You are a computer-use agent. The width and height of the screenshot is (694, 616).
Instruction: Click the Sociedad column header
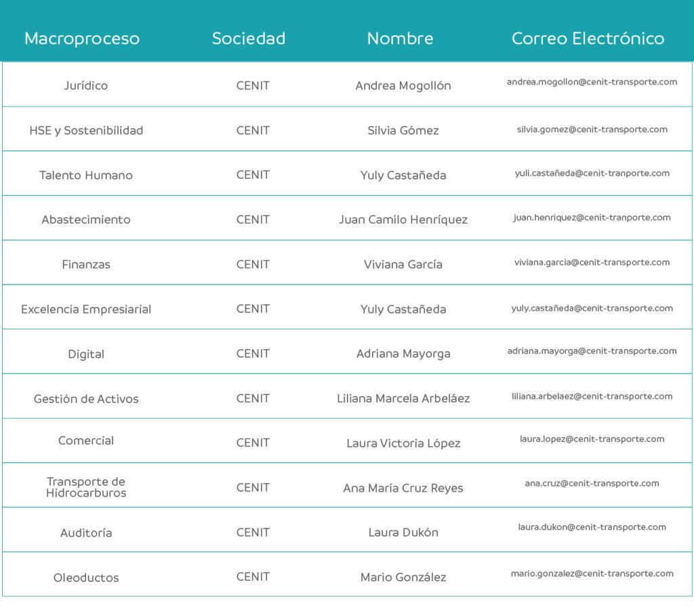(248, 39)
